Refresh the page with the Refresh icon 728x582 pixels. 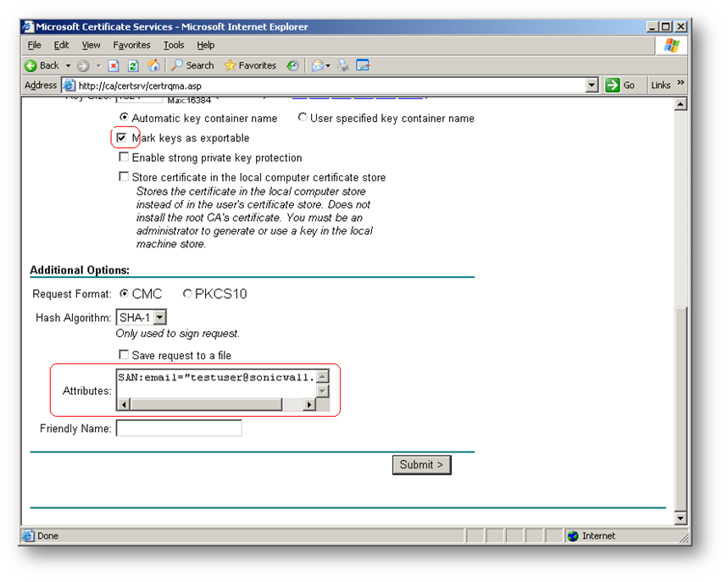133,65
